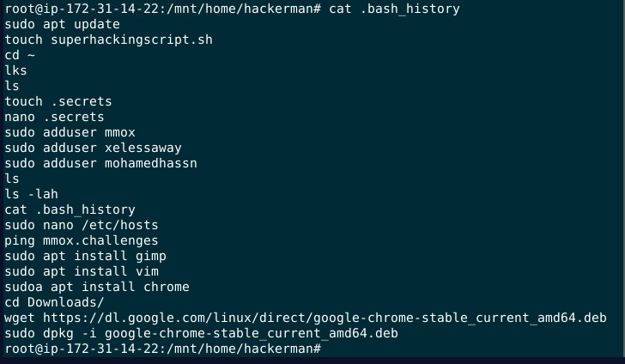Click the 'sudo dpkg -i' command line
625x364 pixels.
(x=201, y=333)
